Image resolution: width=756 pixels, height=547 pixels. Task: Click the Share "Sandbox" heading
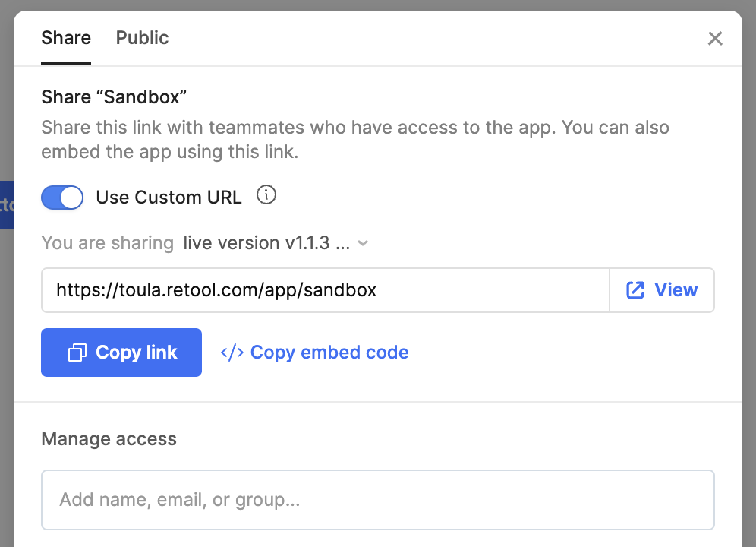[114, 96]
